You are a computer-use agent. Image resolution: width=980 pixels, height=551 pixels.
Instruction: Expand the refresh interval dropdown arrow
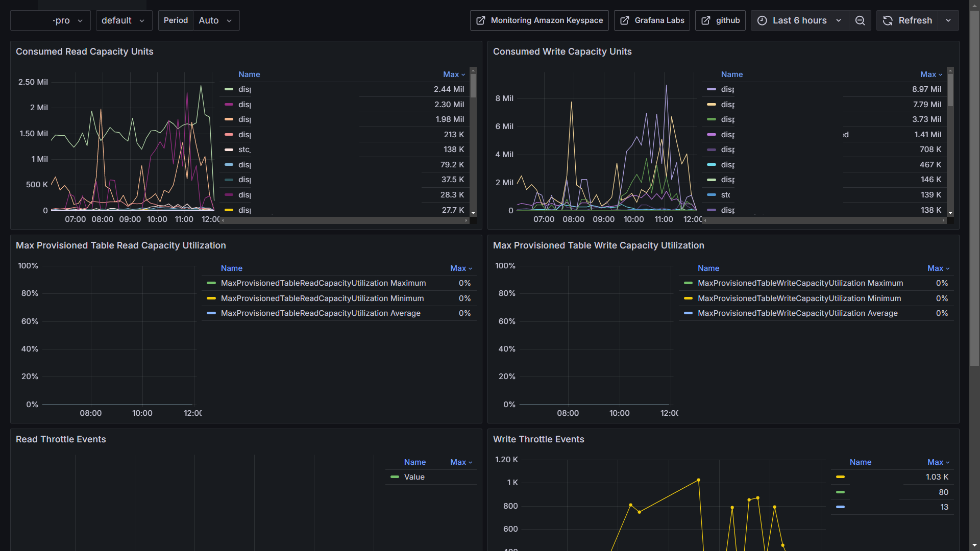tap(948, 20)
